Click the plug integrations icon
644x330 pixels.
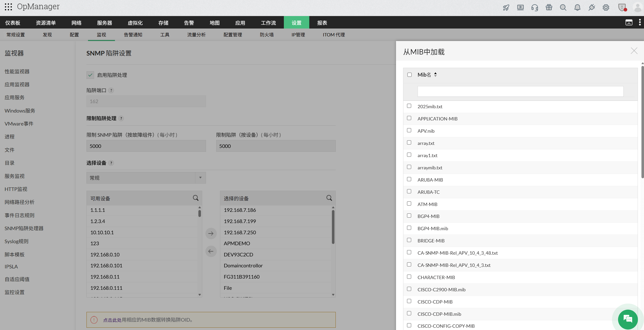point(592,8)
